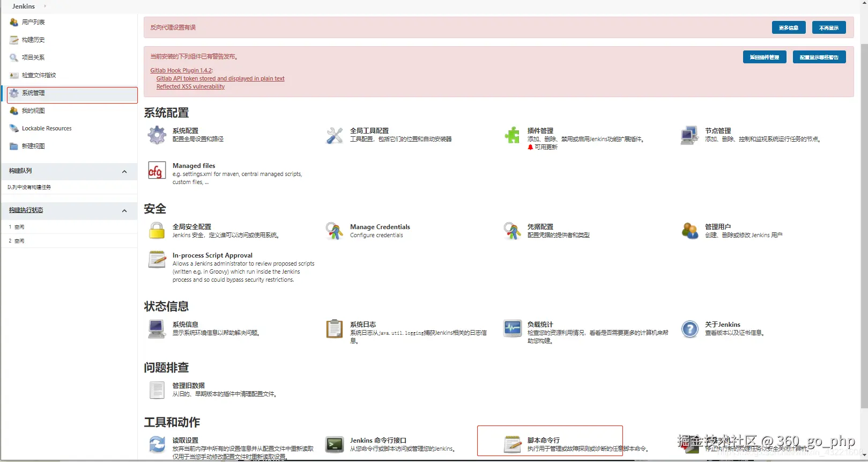The width and height of the screenshot is (868, 462).
Task: Click the 插件管理 puzzle piece icon
Action: [x=512, y=135]
